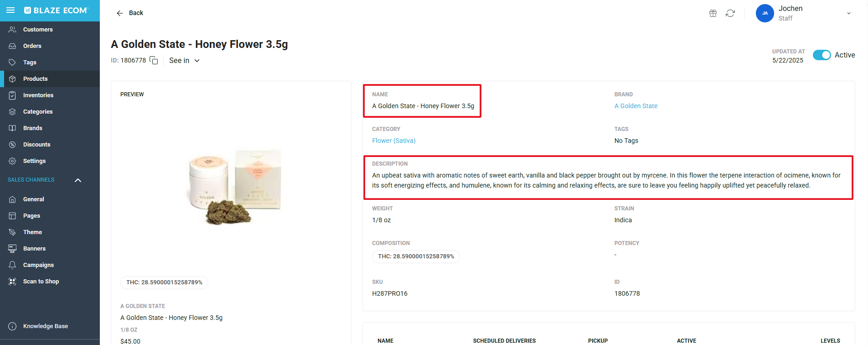Screen dimensions: 868x345
Task: Expand the See in dropdown
Action: click(x=184, y=60)
